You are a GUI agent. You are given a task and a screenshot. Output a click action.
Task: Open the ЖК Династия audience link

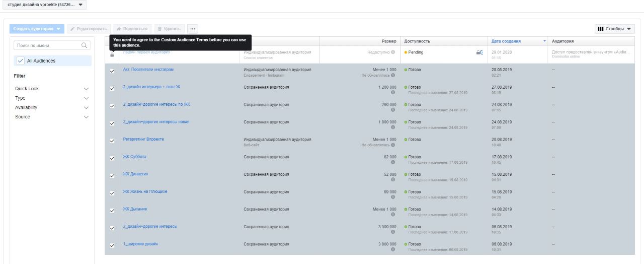(135, 174)
